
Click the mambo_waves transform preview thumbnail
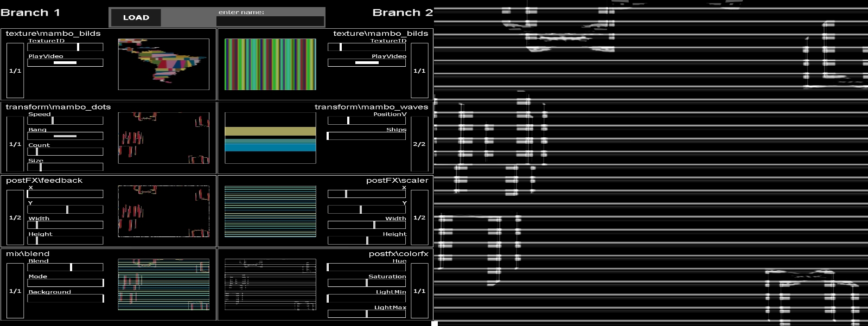point(270,138)
